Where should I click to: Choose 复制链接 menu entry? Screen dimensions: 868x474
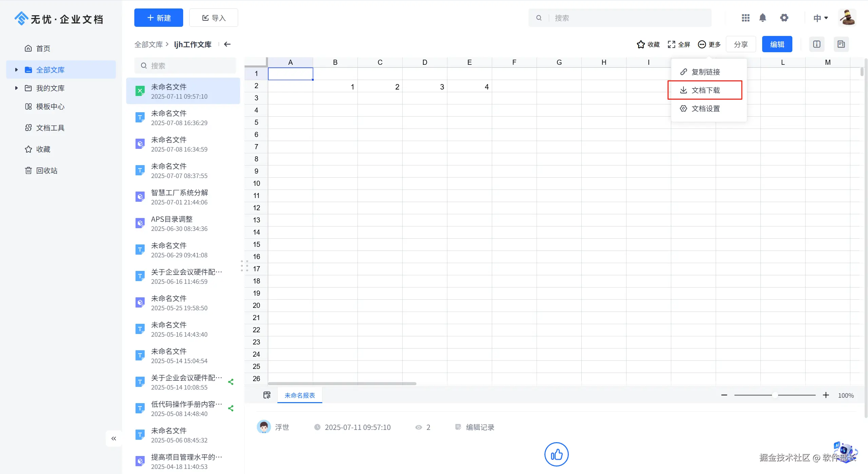(x=705, y=72)
